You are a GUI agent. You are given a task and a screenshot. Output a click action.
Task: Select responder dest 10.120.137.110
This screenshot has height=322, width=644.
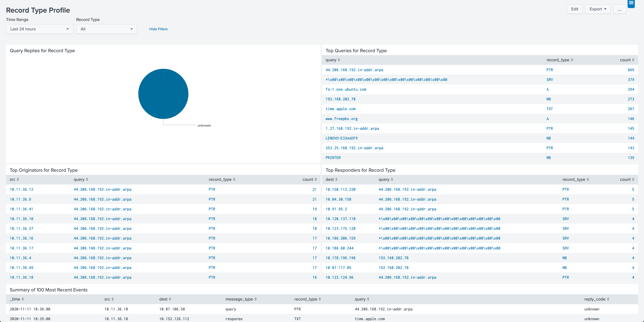click(x=340, y=219)
